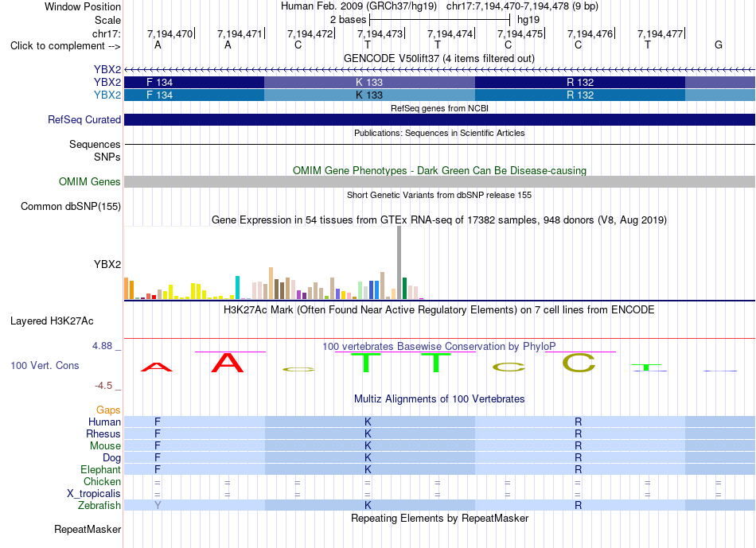756x548 pixels.
Task: Click the F residue in Mouse row
Action: (158, 445)
